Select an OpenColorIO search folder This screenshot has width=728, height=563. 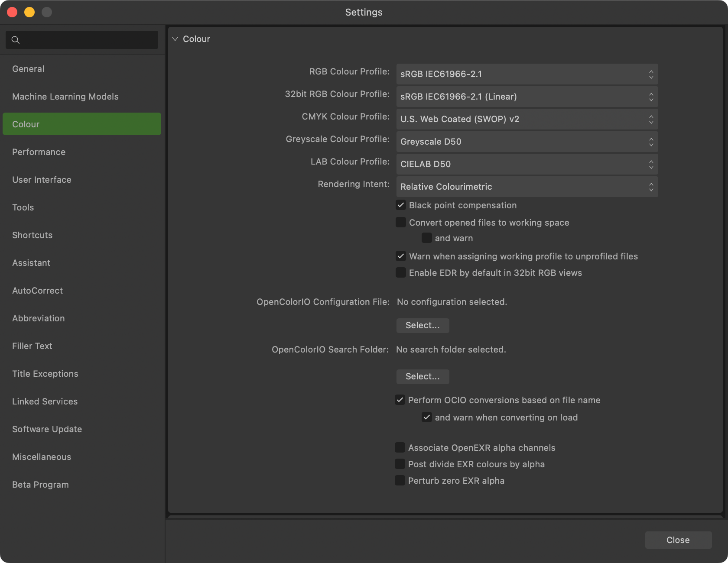click(x=422, y=377)
